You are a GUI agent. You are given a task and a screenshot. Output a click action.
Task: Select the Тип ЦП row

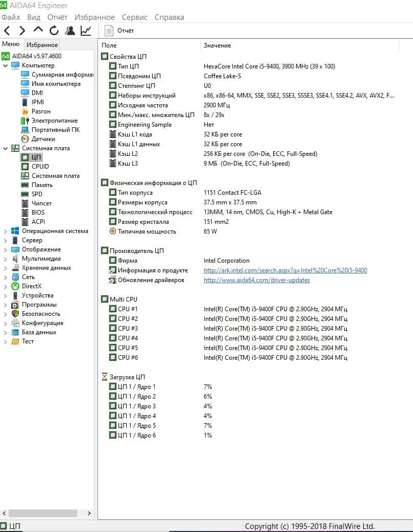coord(222,66)
